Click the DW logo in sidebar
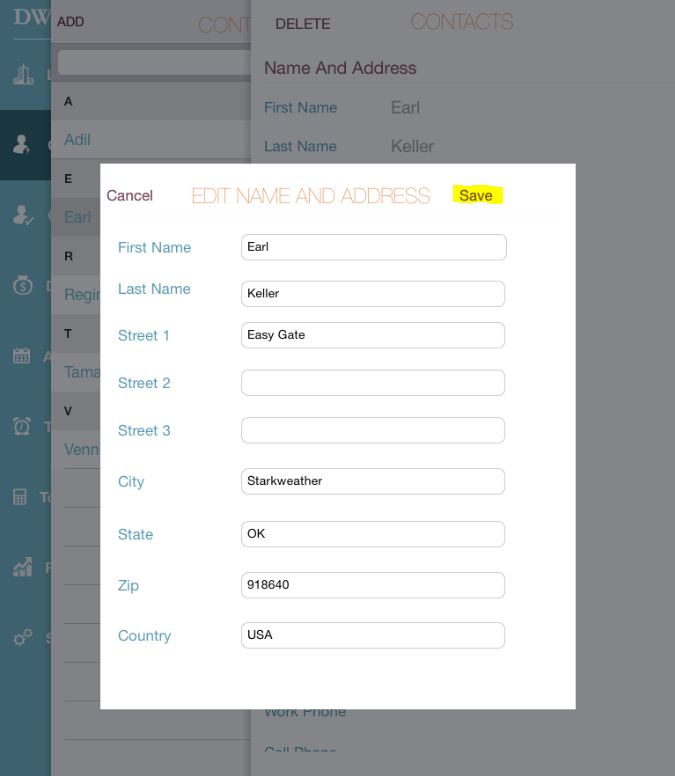 pos(31,17)
